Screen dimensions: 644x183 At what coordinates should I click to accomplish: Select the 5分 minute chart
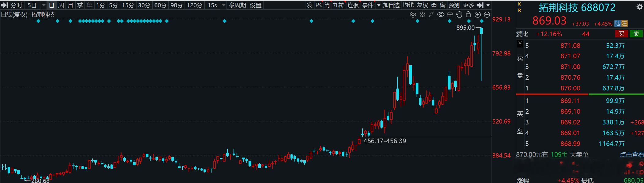tap(113, 5)
